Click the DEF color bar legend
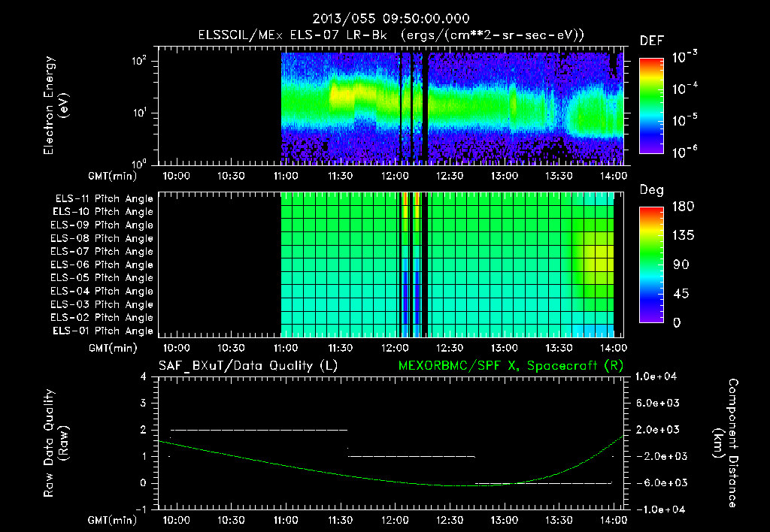The width and height of the screenshot is (770, 532). 651,105
